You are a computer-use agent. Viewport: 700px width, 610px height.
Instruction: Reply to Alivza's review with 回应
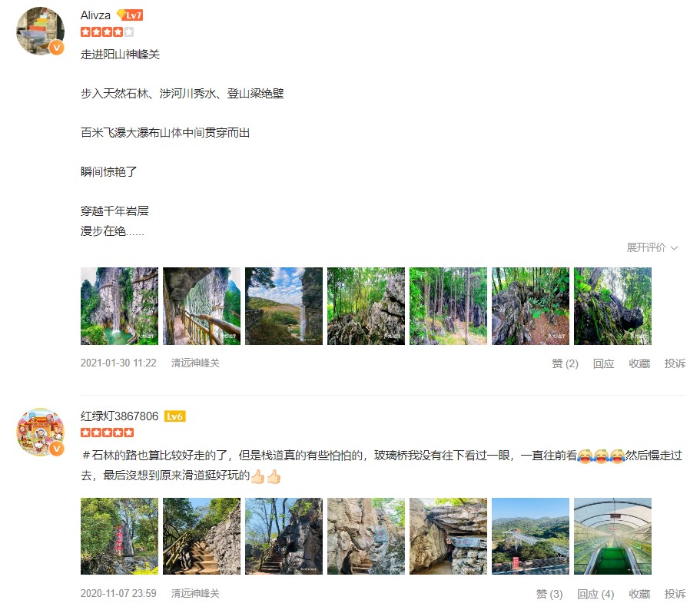(604, 363)
